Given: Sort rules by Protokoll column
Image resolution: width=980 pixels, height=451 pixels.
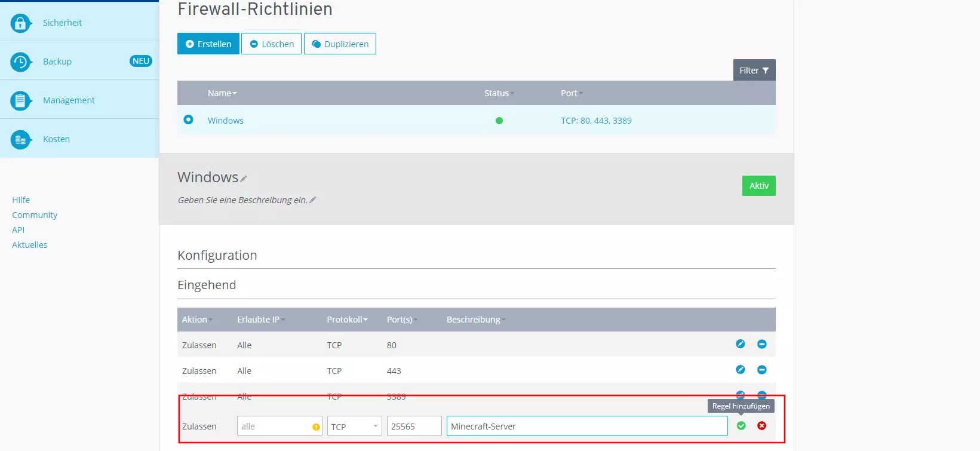Looking at the screenshot, I should coord(347,320).
